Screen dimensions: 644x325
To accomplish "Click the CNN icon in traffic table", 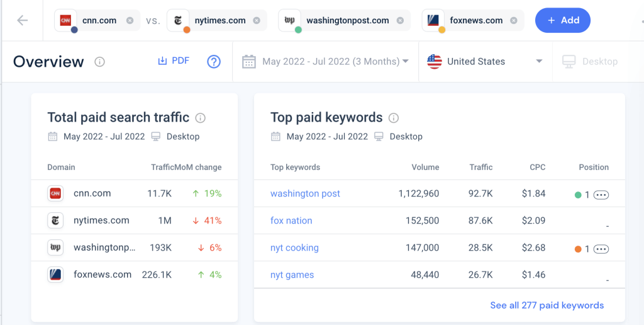I will click(55, 193).
